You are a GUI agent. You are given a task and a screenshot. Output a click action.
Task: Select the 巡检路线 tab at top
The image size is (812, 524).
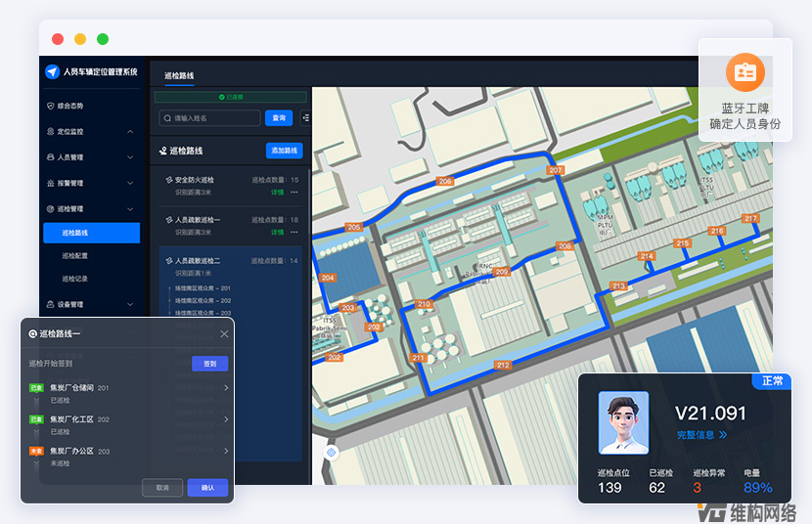pyautogui.click(x=179, y=75)
